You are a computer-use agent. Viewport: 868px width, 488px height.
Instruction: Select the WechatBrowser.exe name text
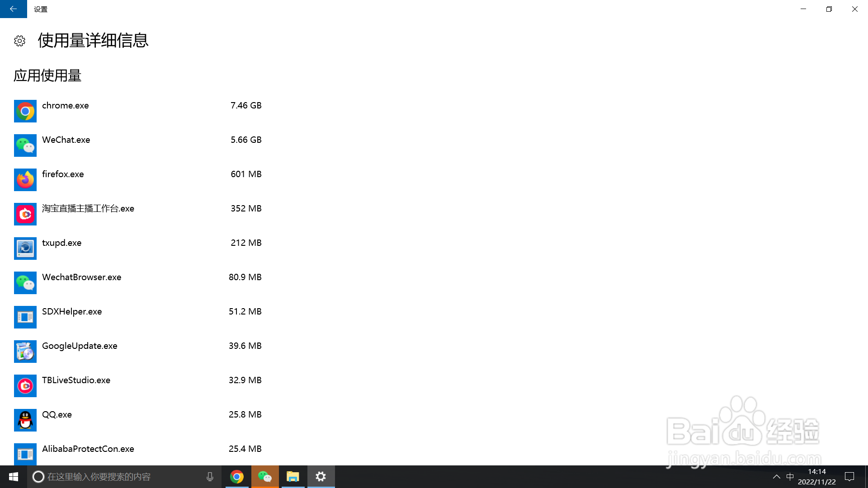(82, 277)
